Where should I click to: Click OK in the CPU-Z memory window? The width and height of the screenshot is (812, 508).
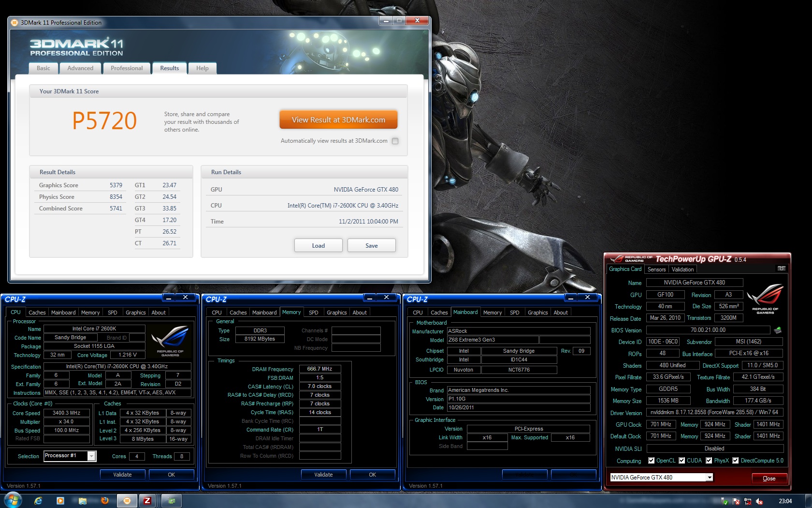point(372,475)
